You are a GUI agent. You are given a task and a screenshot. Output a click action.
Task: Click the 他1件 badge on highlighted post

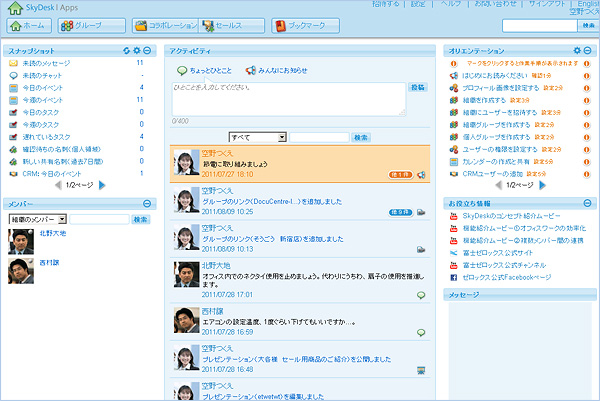(401, 174)
